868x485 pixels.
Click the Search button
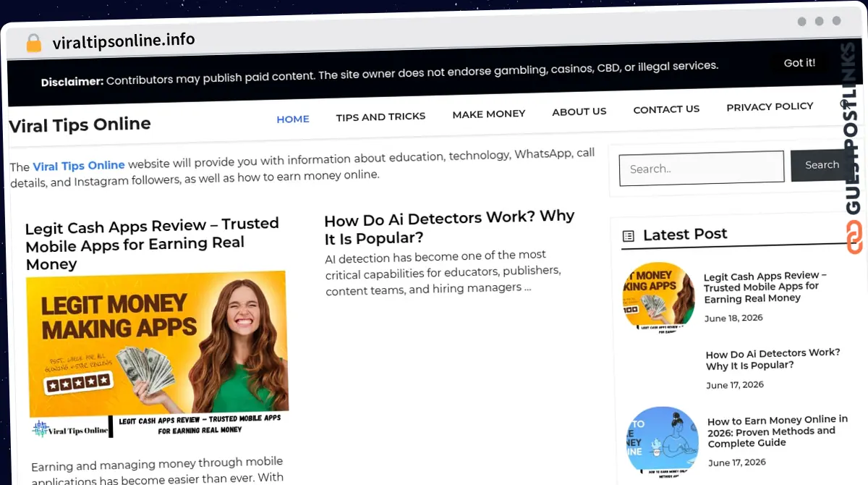click(x=822, y=165)
